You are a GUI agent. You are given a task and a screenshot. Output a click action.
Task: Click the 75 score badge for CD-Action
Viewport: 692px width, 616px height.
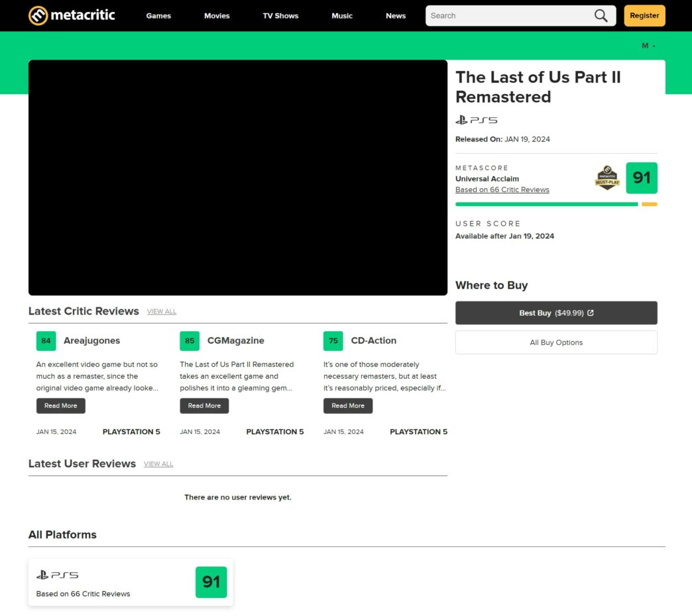pyautogui.click(x=333, y=341)
